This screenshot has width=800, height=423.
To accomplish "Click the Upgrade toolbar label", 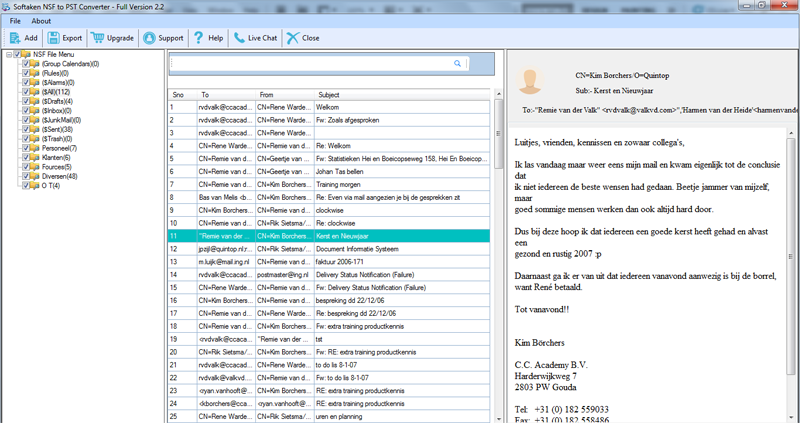I will [x=120, y=38].
